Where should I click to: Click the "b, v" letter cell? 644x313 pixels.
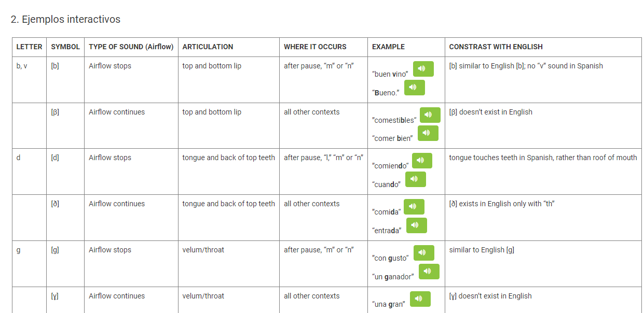coord(22,66)
